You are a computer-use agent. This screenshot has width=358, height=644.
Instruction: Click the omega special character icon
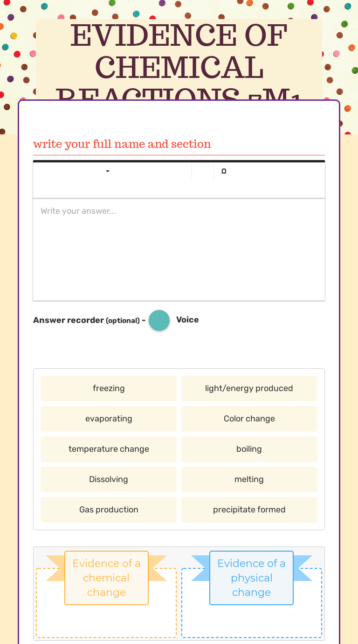224,171
